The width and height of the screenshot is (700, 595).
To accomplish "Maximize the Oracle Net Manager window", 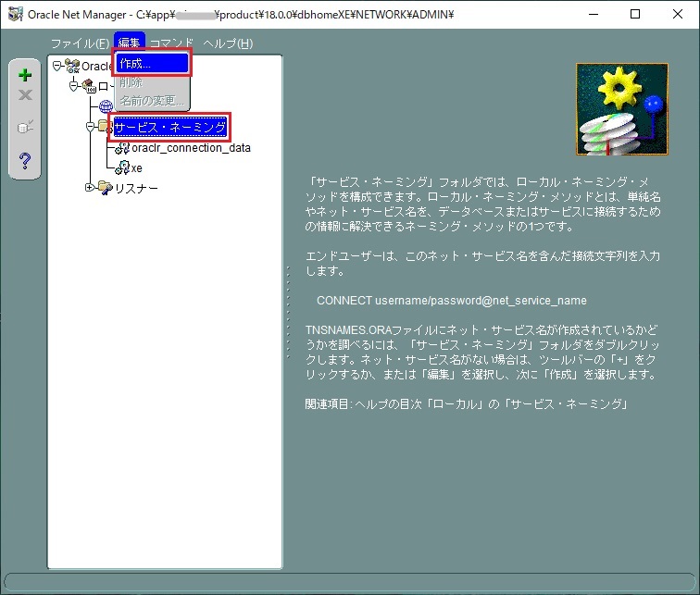I will [635, 14].
